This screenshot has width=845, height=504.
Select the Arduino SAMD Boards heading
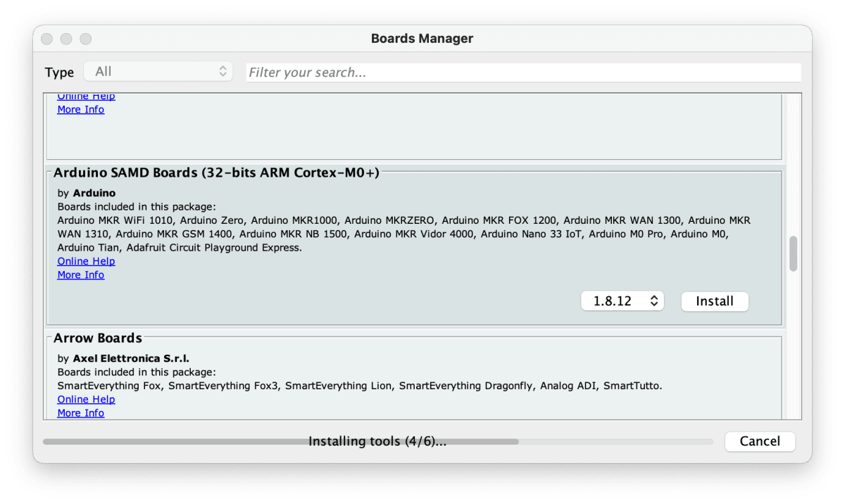click(216, 173)
